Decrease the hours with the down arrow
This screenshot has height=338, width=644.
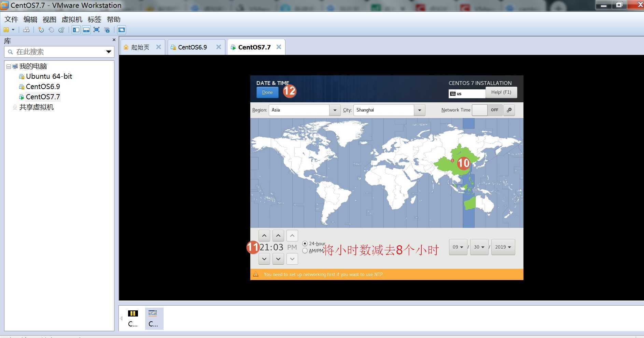click(x=264, y=259)
